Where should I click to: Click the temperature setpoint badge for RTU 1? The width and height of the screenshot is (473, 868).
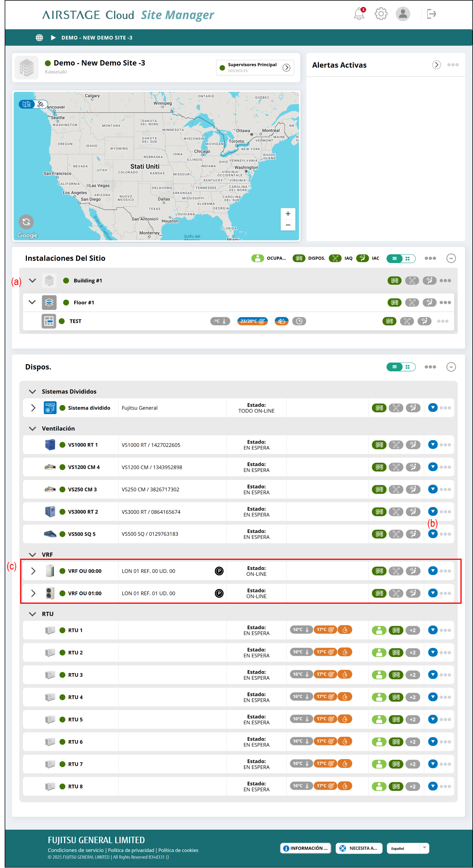(x=325, y=630)
